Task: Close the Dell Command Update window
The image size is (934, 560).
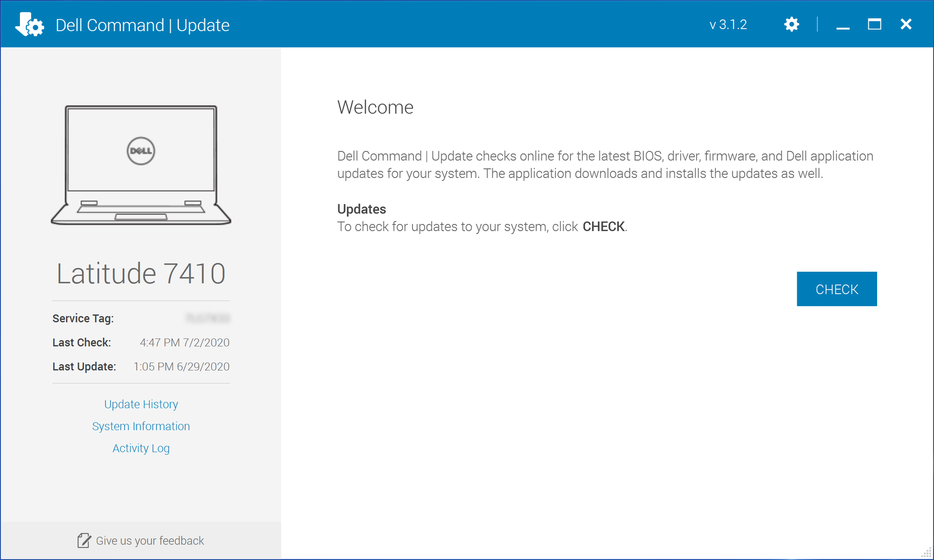Action: (906, 24)
